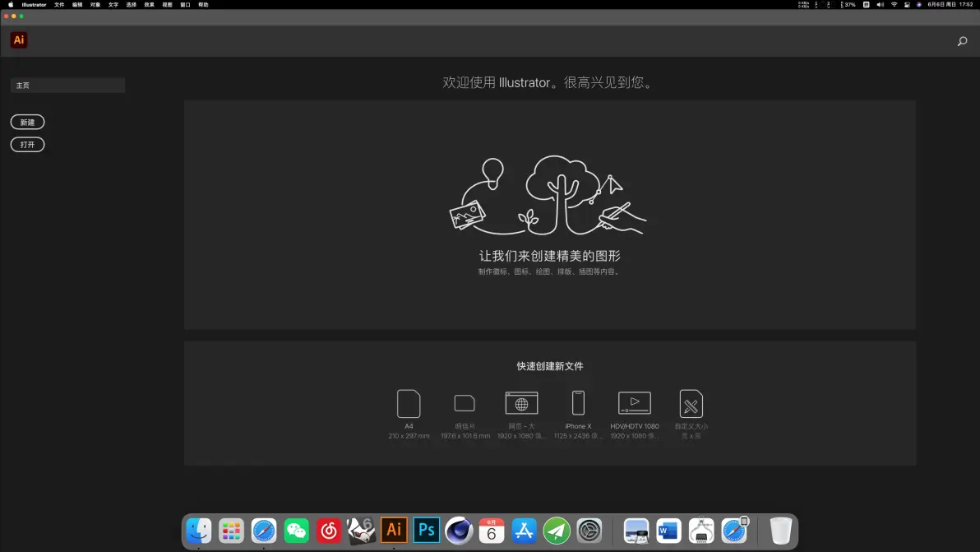
Task: Open System Information chip icon in dock
Action: 701,531
